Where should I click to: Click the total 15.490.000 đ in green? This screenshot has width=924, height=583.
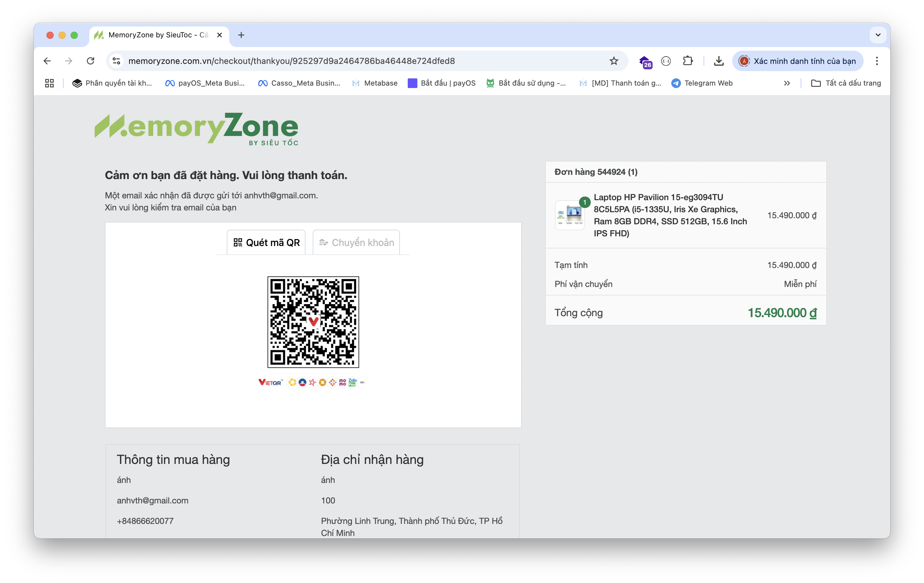tap(782, 313)
